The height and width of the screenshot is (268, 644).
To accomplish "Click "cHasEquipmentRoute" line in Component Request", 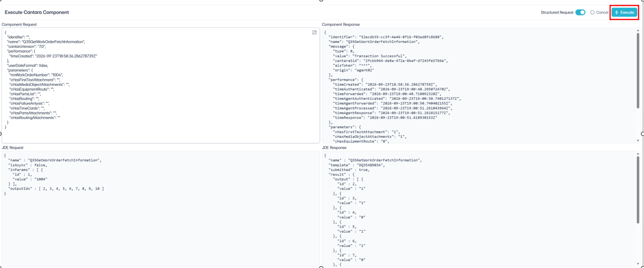I will [32, 89].
